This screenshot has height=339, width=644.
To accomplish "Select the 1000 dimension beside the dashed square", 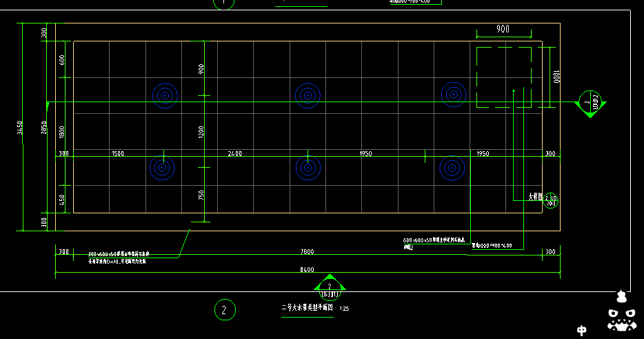I will [556, 77].
